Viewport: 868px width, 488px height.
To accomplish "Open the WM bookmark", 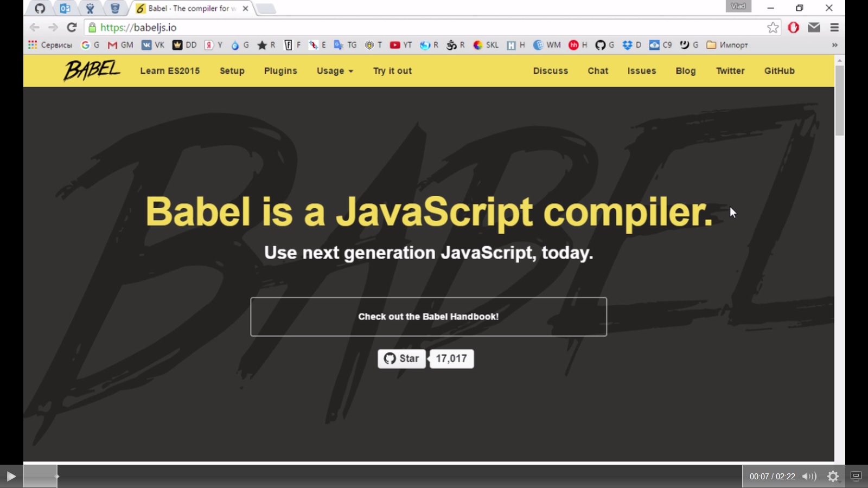I will tap(547, 45).
